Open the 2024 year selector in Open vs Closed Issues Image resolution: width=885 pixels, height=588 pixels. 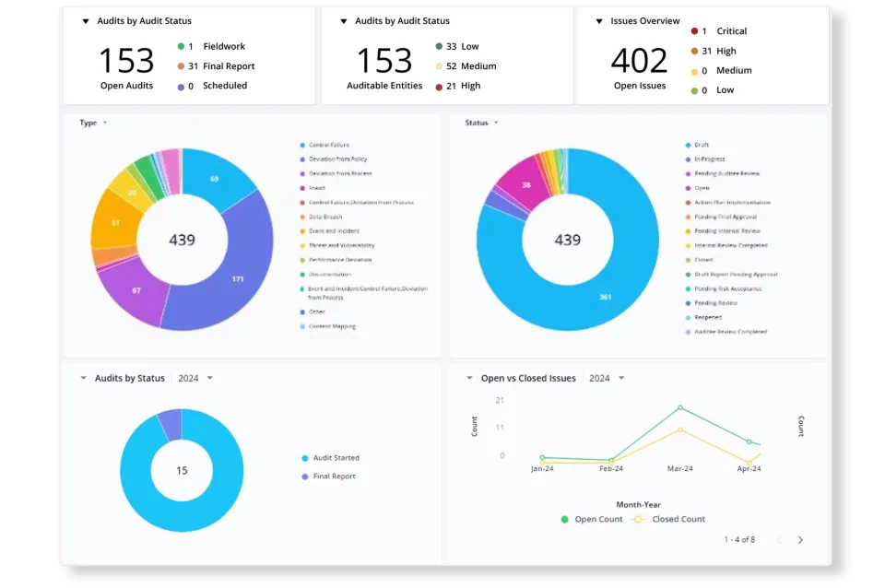point(610,378)
